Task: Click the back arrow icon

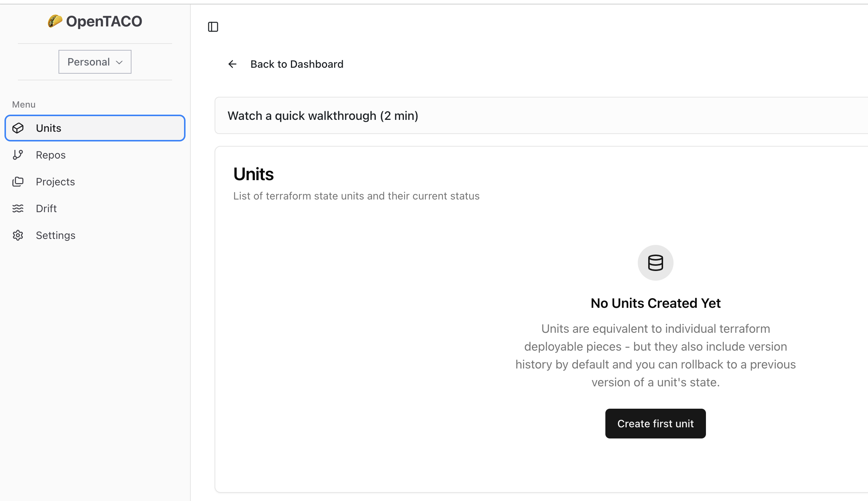Action: click(232, 64)
